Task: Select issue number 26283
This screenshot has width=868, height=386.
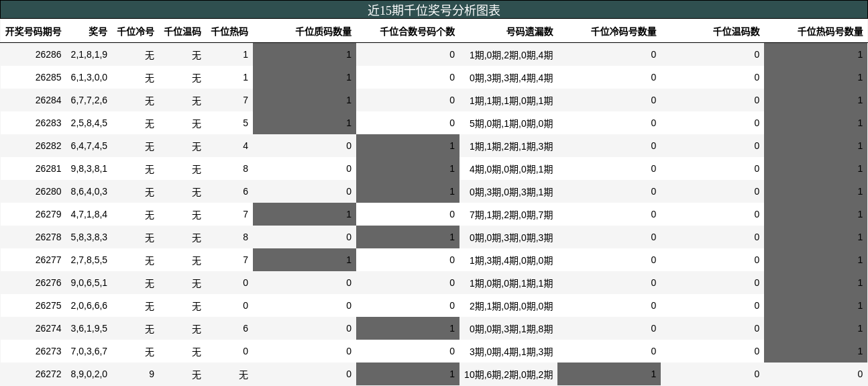Action: [48, 123]
